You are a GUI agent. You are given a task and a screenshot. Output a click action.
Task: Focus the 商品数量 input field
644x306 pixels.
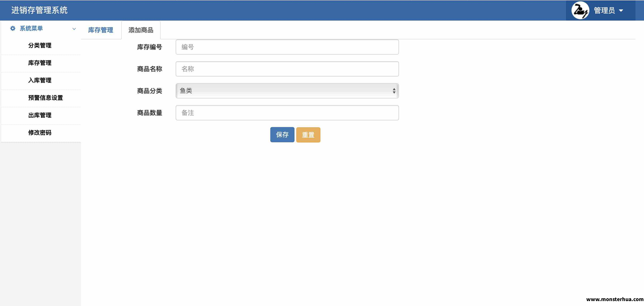pos(287,113)
